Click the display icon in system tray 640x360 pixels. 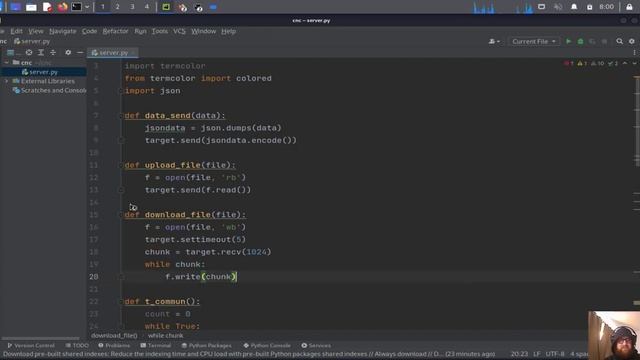click(542, 7)
